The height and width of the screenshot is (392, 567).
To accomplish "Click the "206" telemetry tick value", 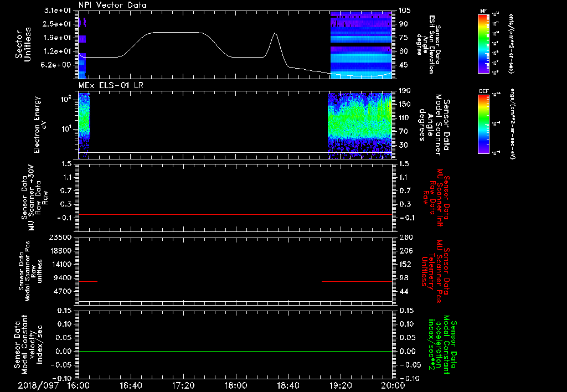I will (x=405, y=251).
